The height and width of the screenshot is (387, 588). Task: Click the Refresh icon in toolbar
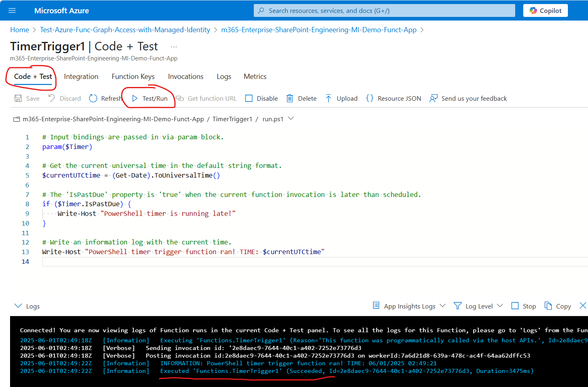coord(93,98)
